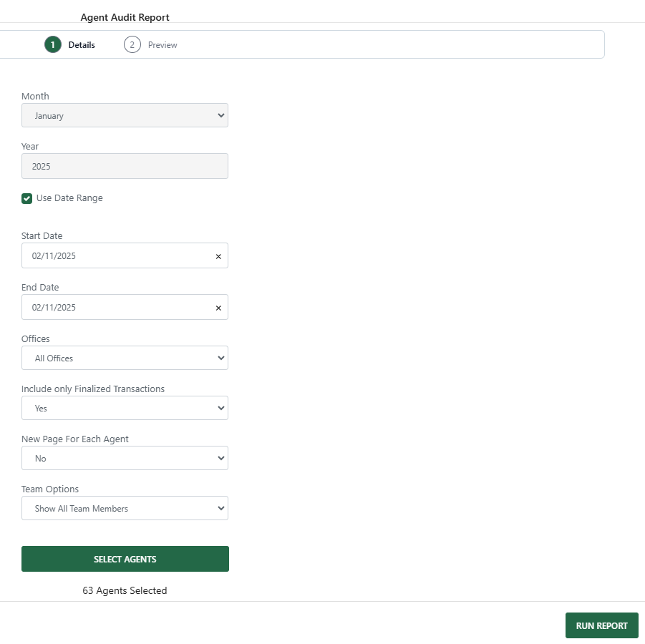This screenshot has height=644, width=645.
Task: Click inside the Year field
Action: point(125,166)
